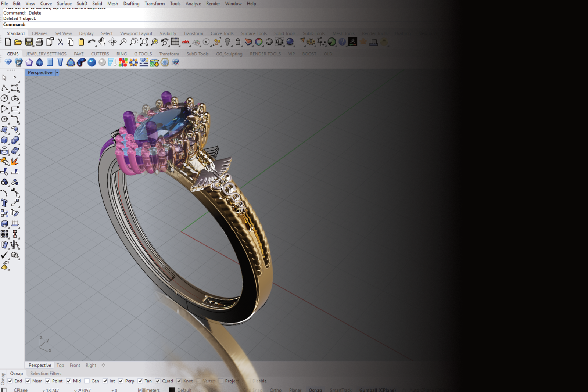Switch to the Top viewport tab

[x=60, y=366]
